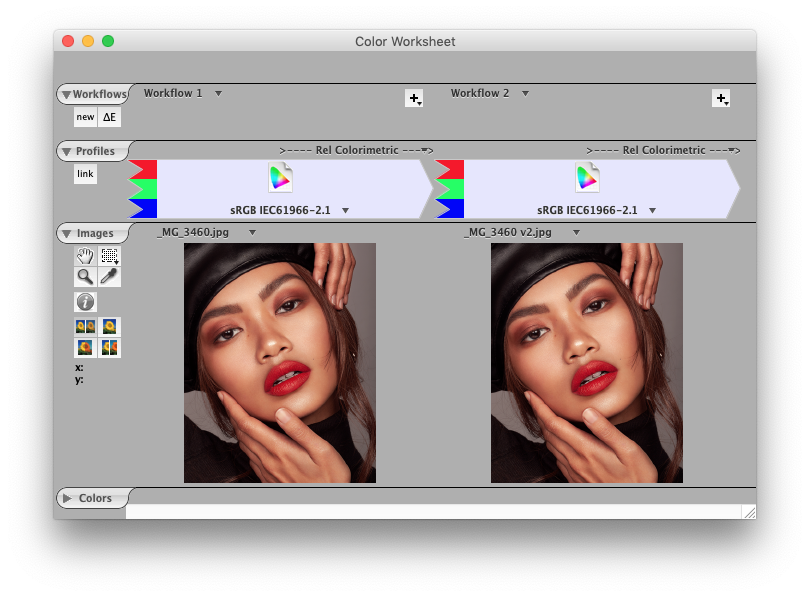Click the _MG_3460 v2.jpg image preview
This screenshot has width=810, height=597.
[x=587, y=363]
